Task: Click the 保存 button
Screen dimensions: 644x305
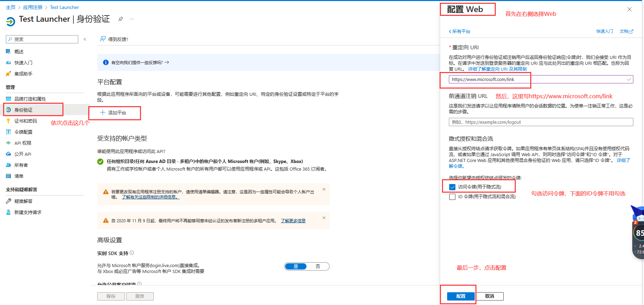Action: (x=111, y=296)
